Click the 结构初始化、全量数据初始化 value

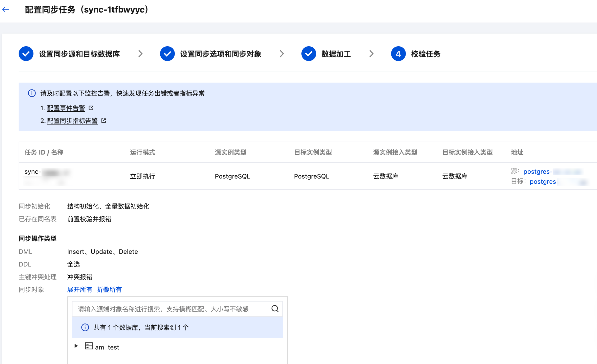(x=108, y=206)
